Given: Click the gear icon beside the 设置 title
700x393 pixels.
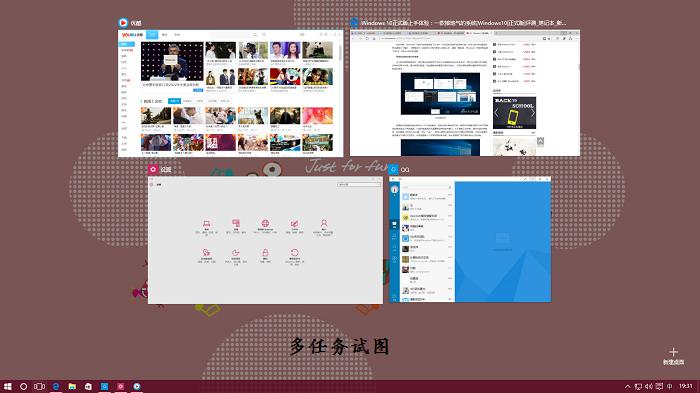Looking at the screenshot, I should (153, 169).
